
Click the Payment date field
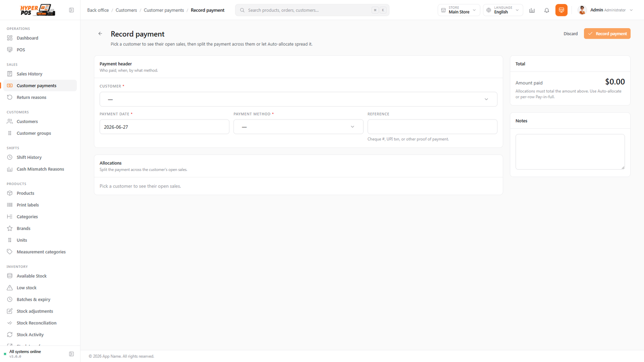(x=164, y=127)
